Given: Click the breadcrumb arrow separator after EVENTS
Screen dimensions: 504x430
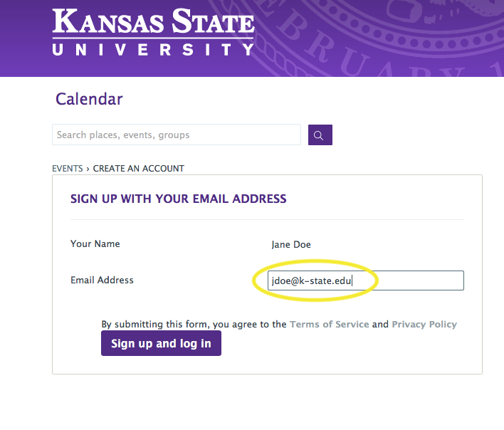Looking at the screenshot, I should pyautogui.click(x=88, y=169).
